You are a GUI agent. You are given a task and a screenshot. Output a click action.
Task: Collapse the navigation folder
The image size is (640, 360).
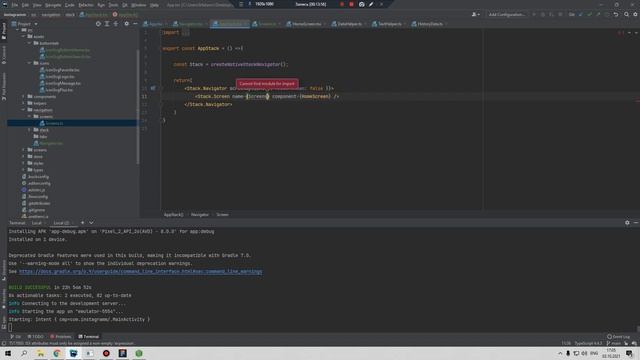pyautogui.click(x=24, y=109)
